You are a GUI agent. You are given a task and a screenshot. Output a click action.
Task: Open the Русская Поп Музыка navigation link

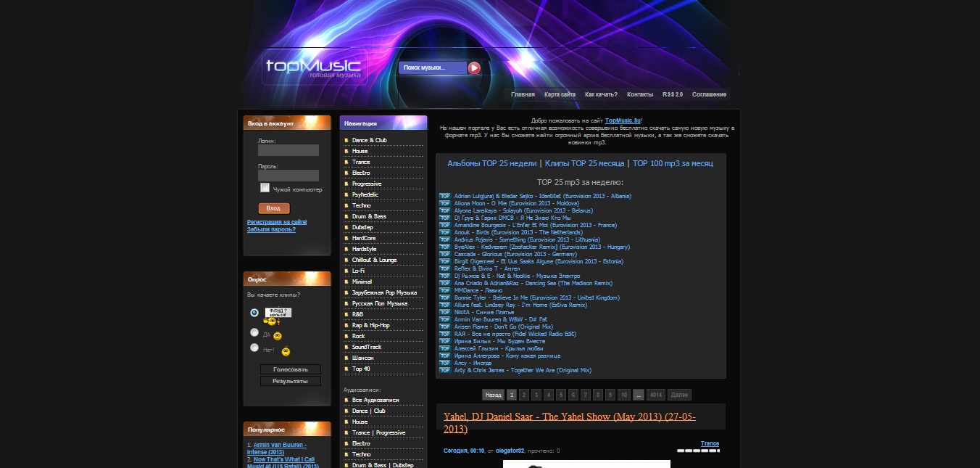[380, 303]
